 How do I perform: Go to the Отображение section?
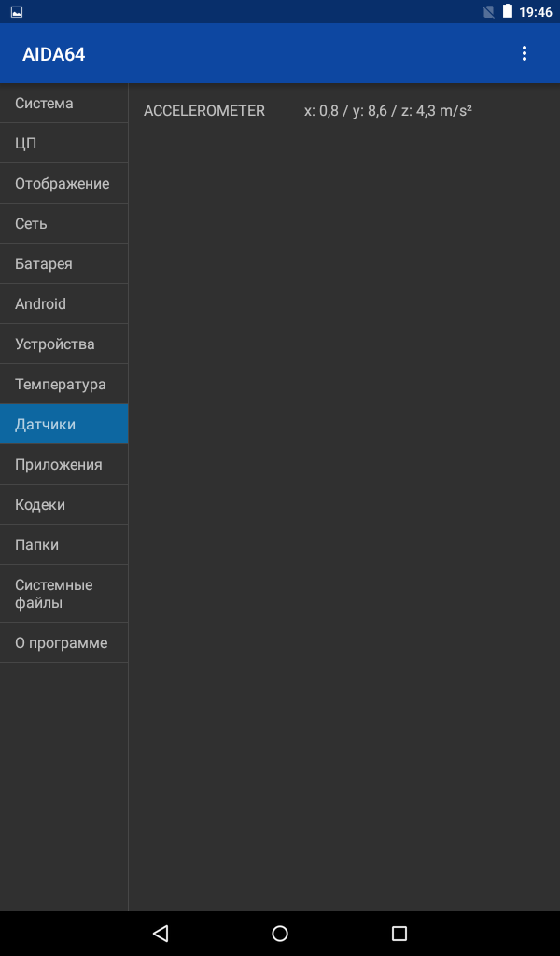[64, 184]
